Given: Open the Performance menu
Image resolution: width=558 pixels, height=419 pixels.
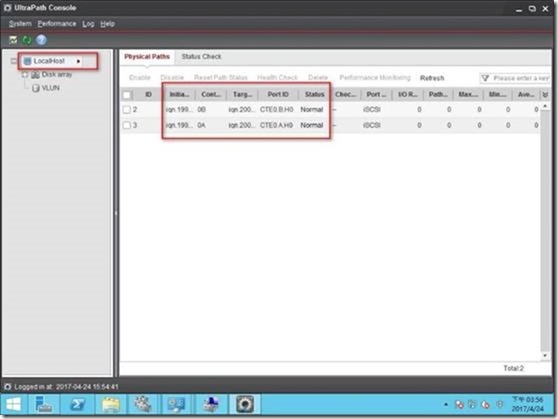Looking at the screenshot, I should 57,24.
